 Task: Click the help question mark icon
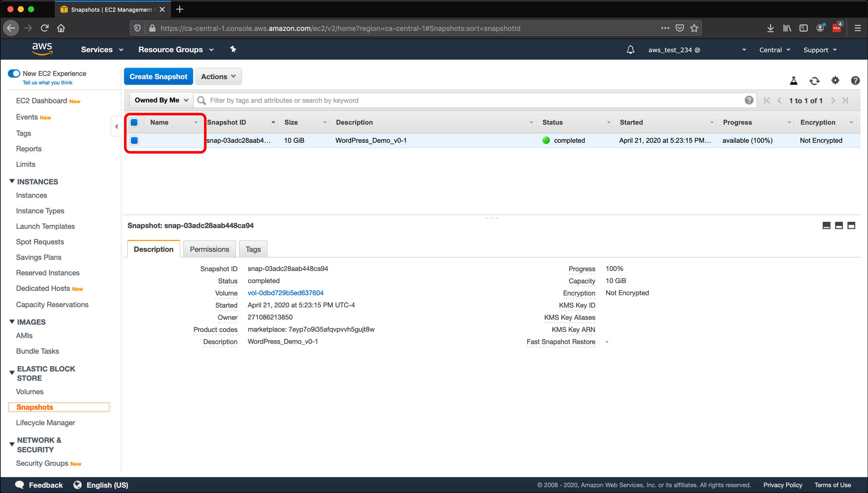(x=749, y=100)
